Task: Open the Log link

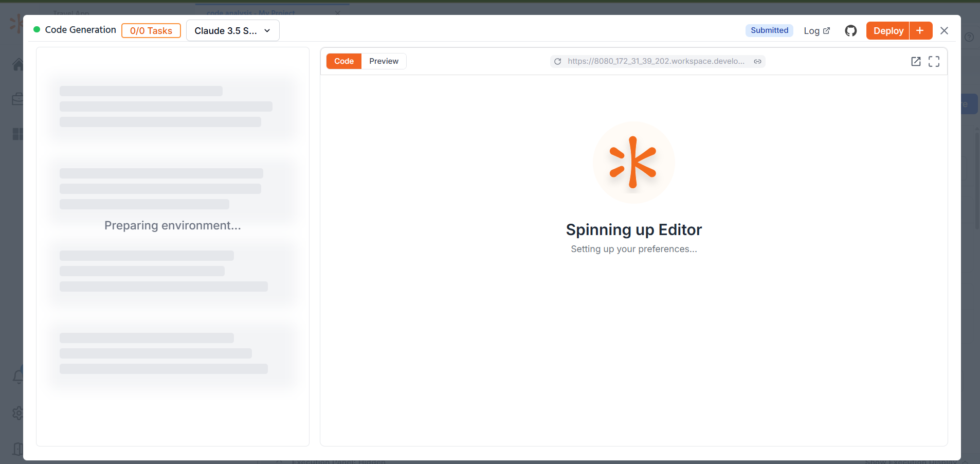Action: click(x=817, y=31)
